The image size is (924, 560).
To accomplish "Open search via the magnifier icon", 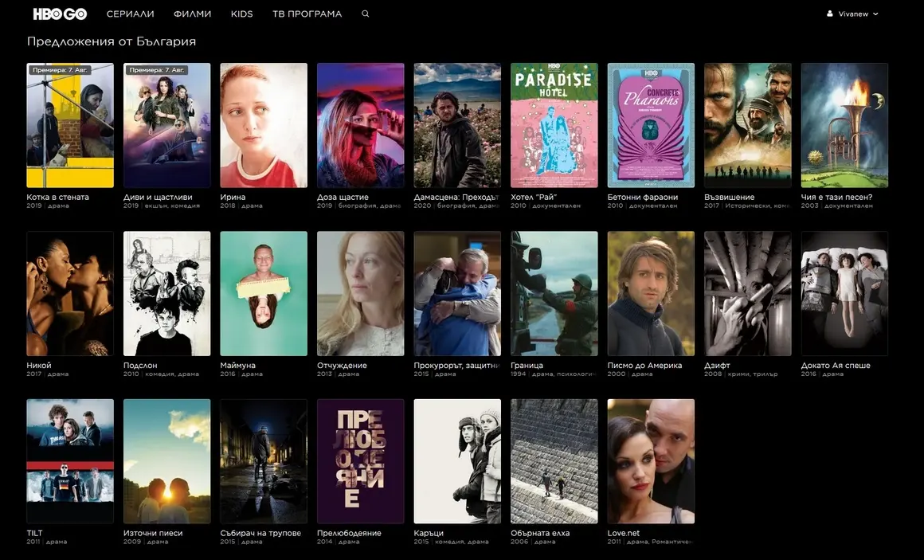I will [x=365, y=14].
